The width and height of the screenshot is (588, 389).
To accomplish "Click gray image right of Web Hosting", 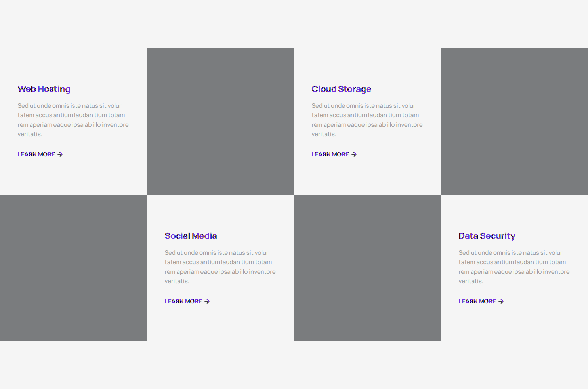I will 220,121.
